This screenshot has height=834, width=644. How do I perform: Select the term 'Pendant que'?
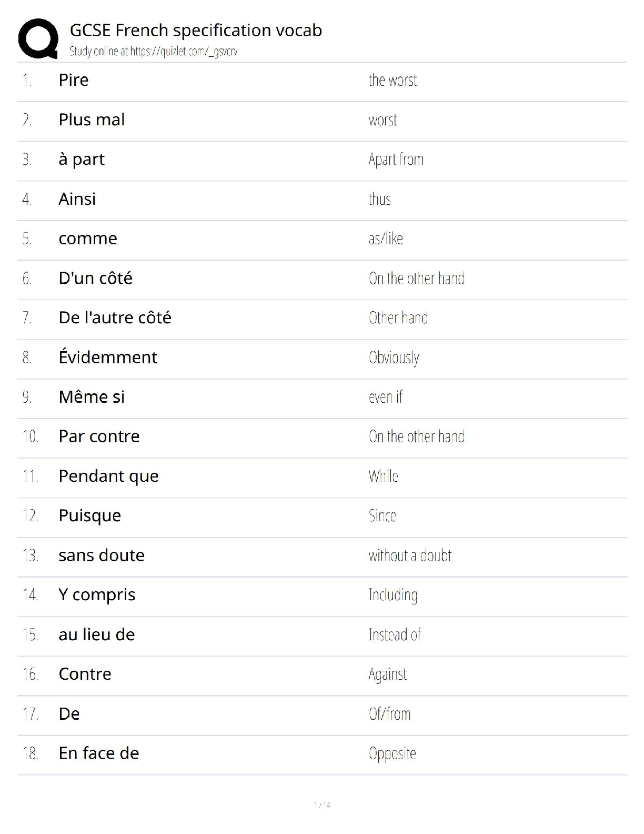(108, 476)
